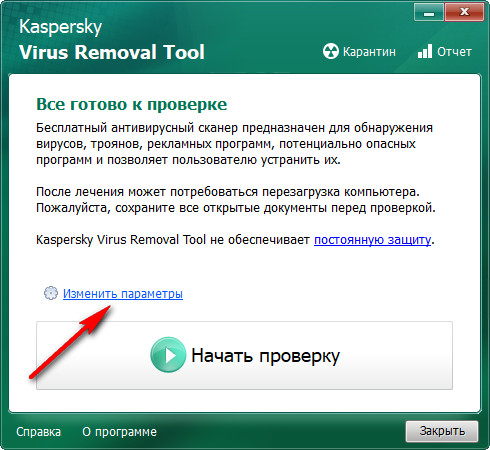
Task: Click the red arrow annotation
Action: point(70,342)
